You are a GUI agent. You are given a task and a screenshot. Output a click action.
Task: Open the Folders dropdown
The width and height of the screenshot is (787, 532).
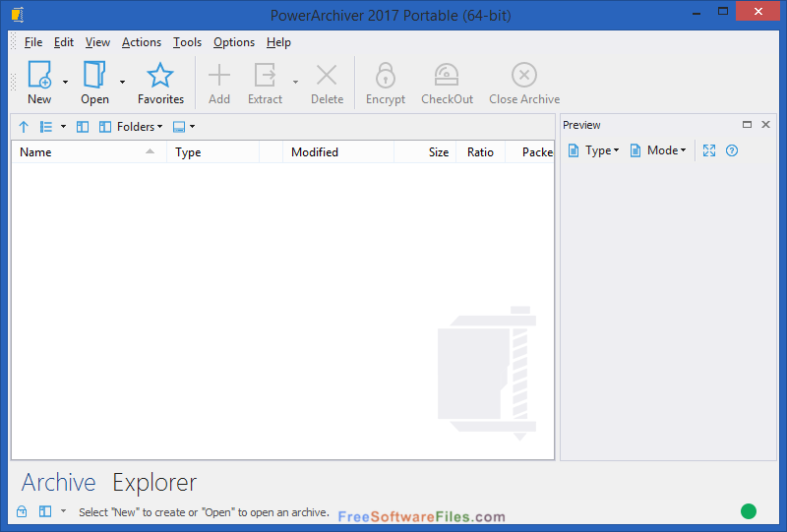coord(131,127)
